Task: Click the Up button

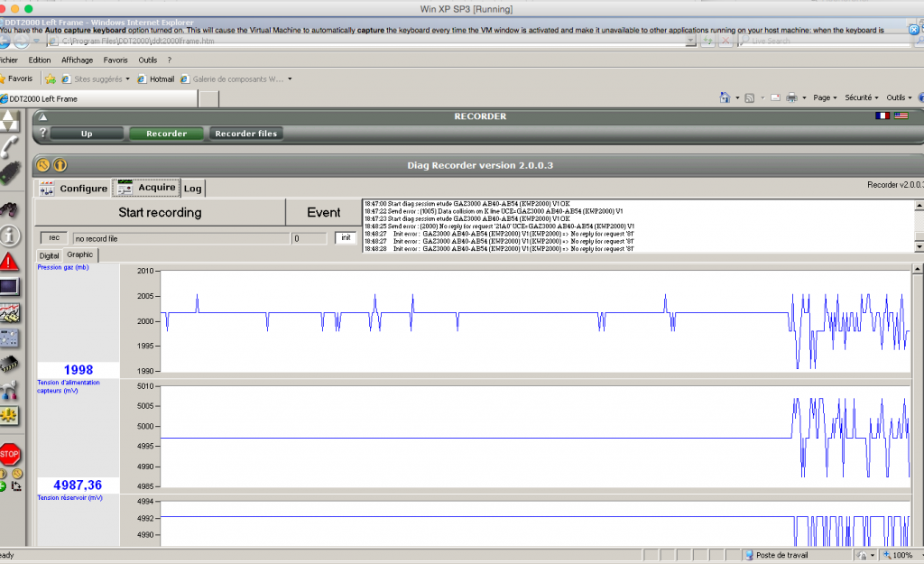Action: click(87, 134)
